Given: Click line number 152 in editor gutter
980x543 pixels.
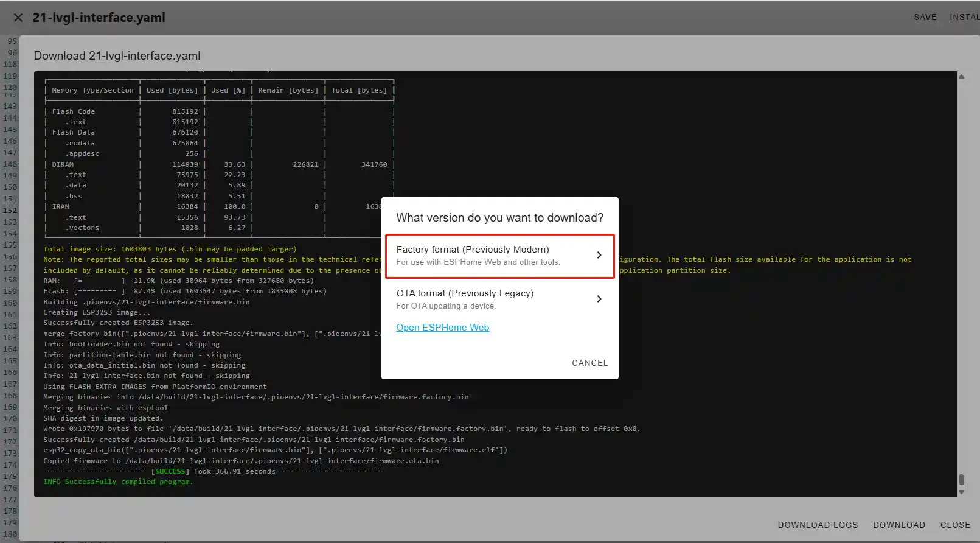Looking at the screenshot, I should pyautogui.click(x=10, y=211).
